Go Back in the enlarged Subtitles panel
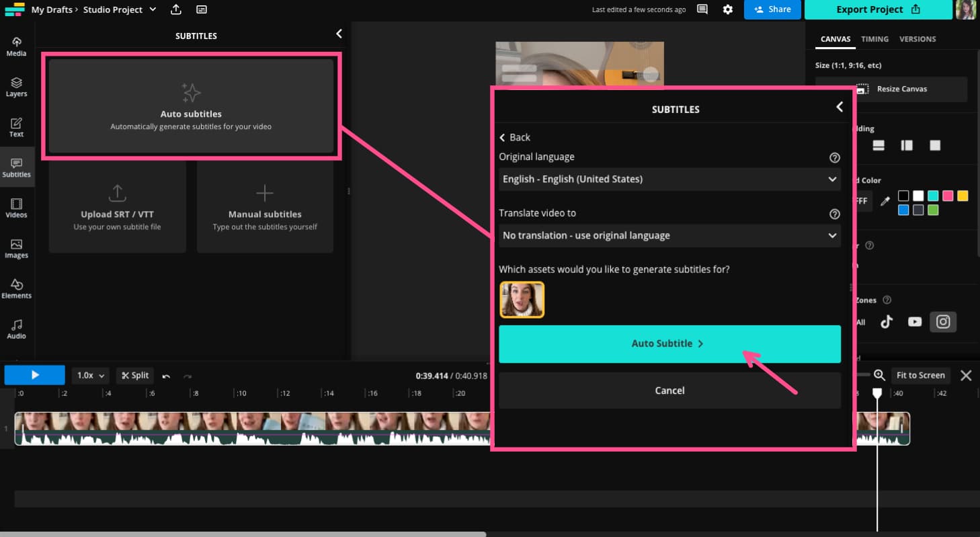The height and width of the screenshot is (537, 980). click(x=515, y=137)
